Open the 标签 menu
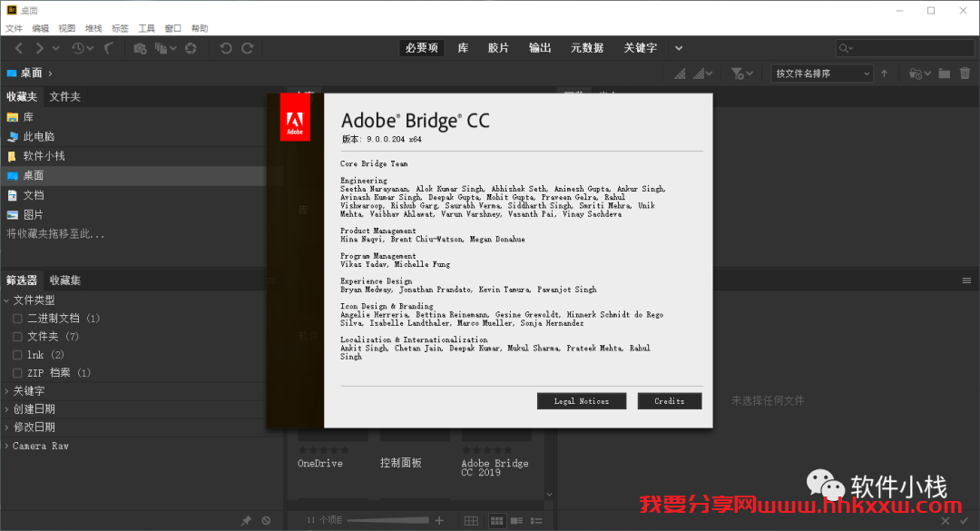The width and height of the screenshot is (980, 531). click(x=120, y=28)
